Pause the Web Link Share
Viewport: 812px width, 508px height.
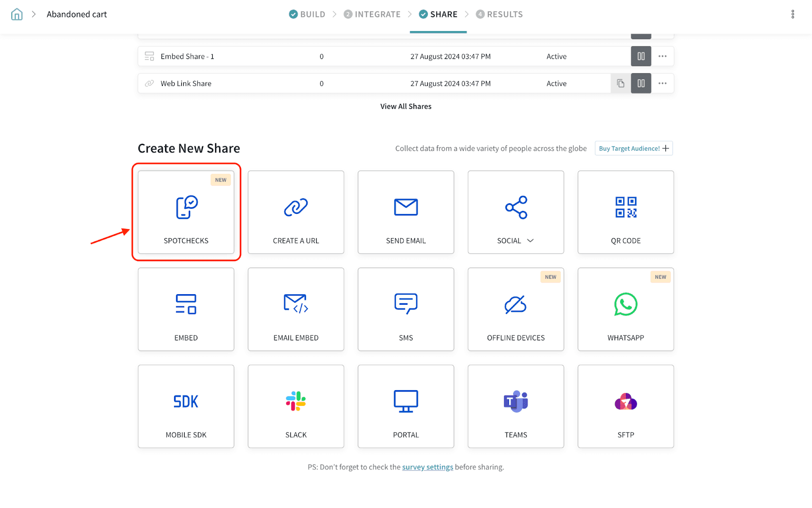click(x=641, y=83)
